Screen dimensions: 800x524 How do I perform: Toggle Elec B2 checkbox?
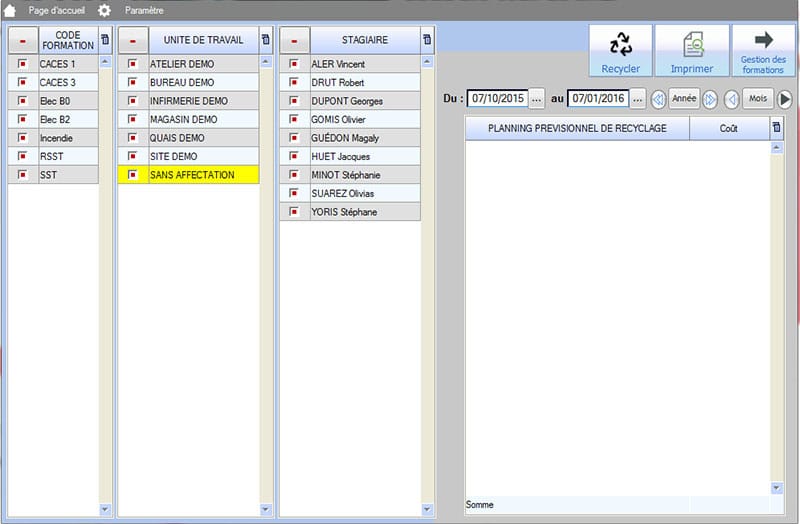point(22,119)
